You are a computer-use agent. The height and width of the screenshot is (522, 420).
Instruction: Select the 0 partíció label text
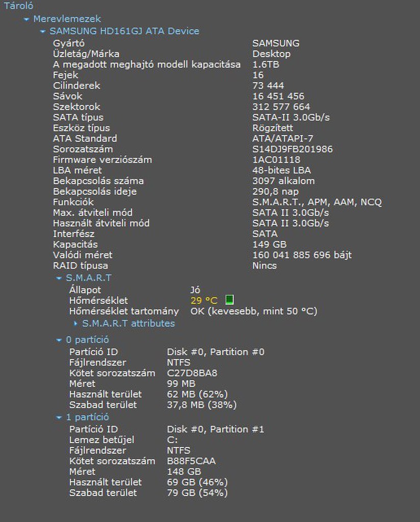[87, 340]
